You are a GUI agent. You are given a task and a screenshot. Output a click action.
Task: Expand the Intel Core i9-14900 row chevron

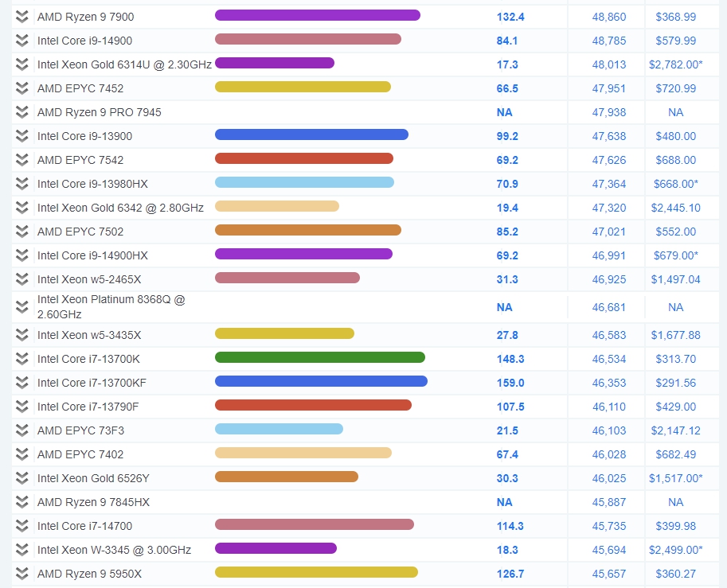pos(21,41)
